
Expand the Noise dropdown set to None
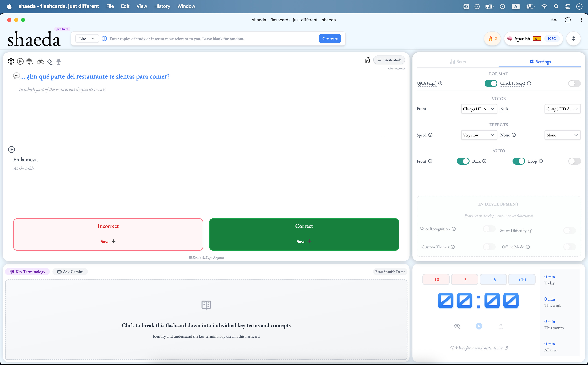coord(562,135)
